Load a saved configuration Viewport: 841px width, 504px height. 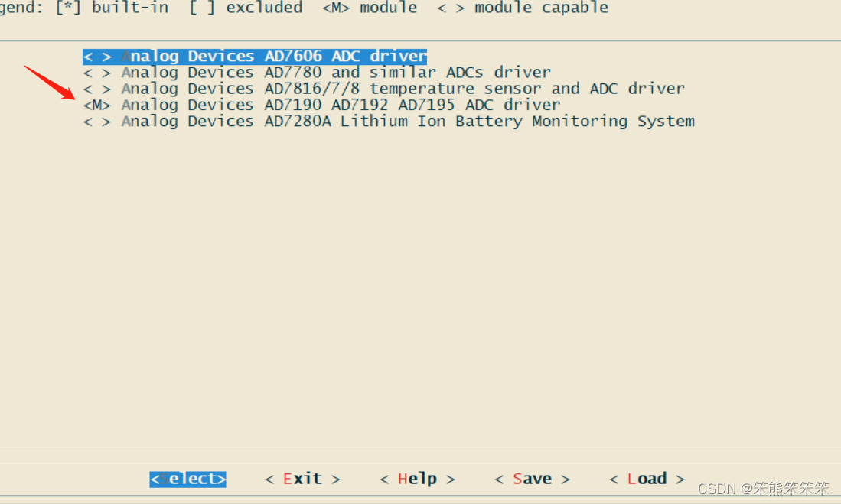(646, 479)
